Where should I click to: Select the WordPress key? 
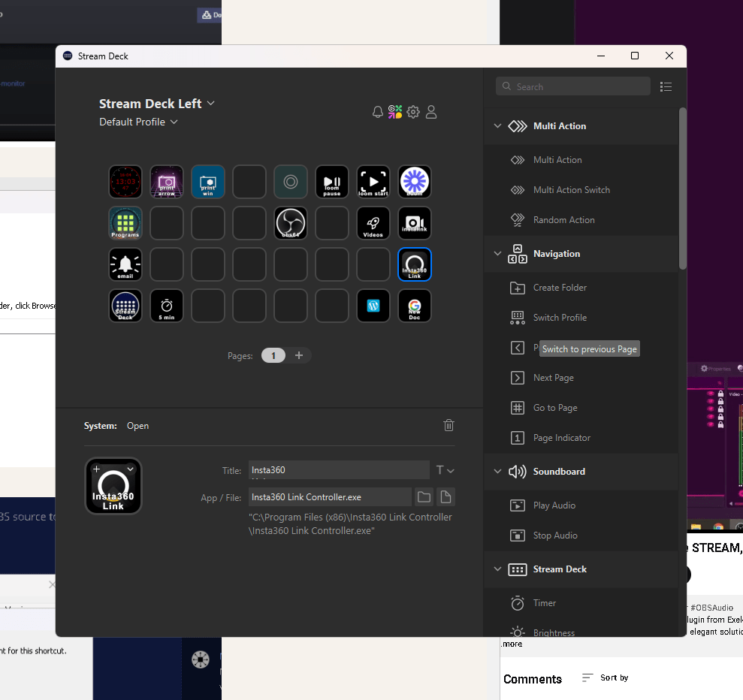point(373,306)
